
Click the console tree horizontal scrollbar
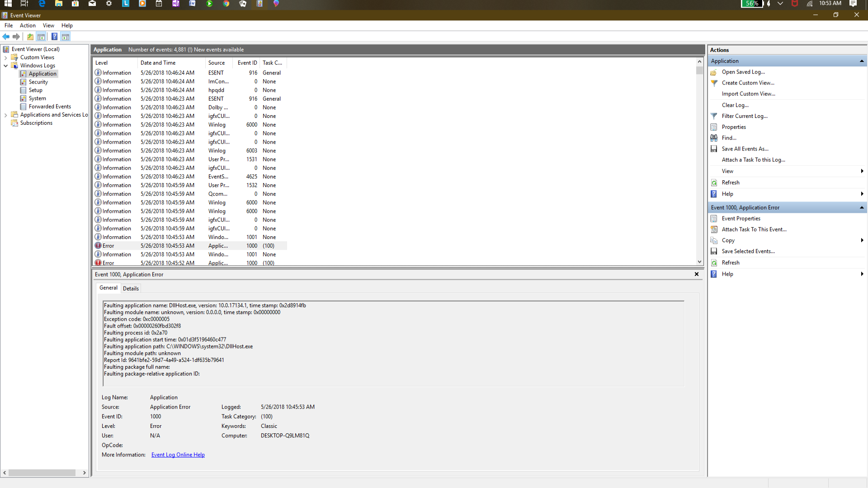point(42,473)
